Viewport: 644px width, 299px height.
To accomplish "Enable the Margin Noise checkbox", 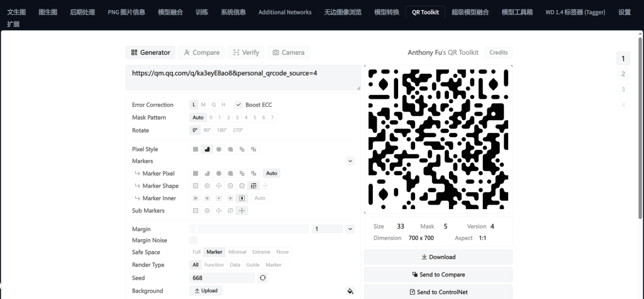I will tap(194, 240).
